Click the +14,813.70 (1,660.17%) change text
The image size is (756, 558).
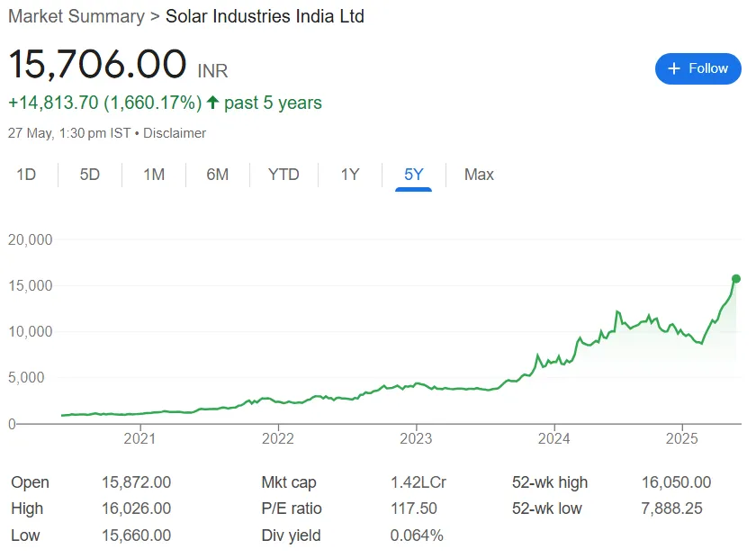pos(105,103)
